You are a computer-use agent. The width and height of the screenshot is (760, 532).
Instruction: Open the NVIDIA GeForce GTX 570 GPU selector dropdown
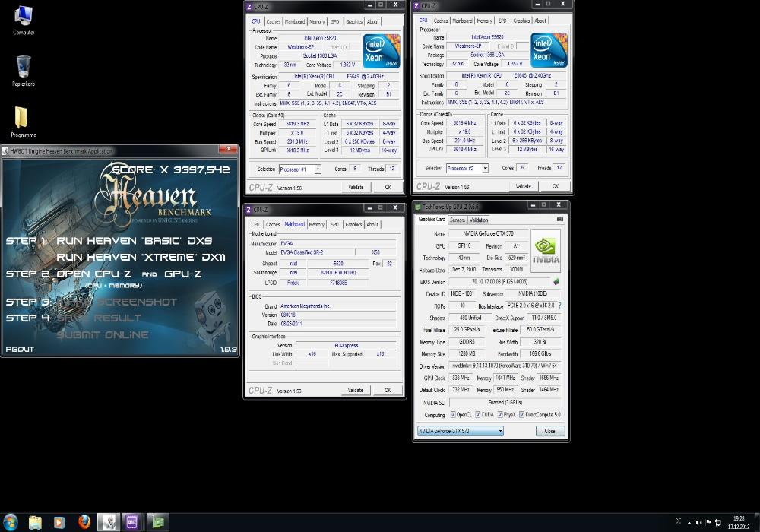(x=460, y=431)
